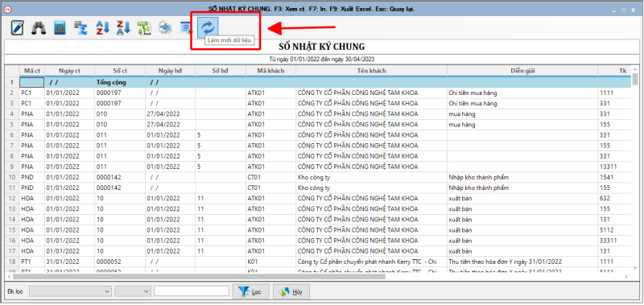Print the report with the printer icon
644x305 pixels.
(166, 27)
